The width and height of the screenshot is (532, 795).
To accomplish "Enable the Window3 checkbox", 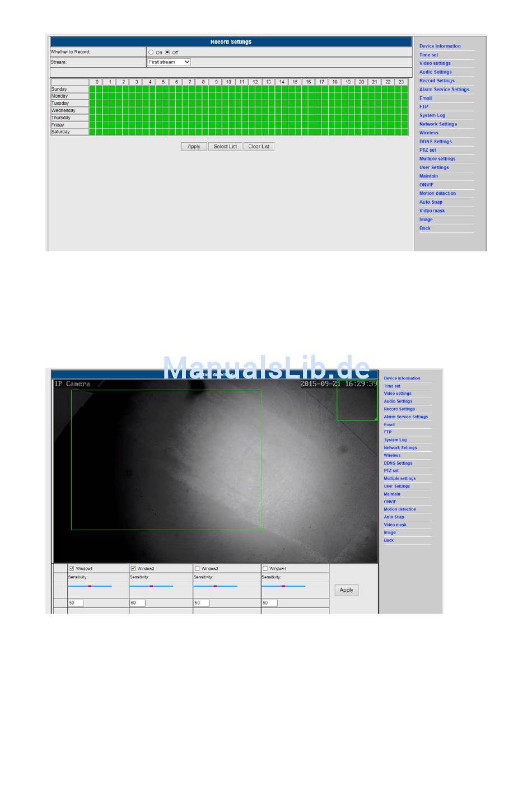I will coord(197,568).
